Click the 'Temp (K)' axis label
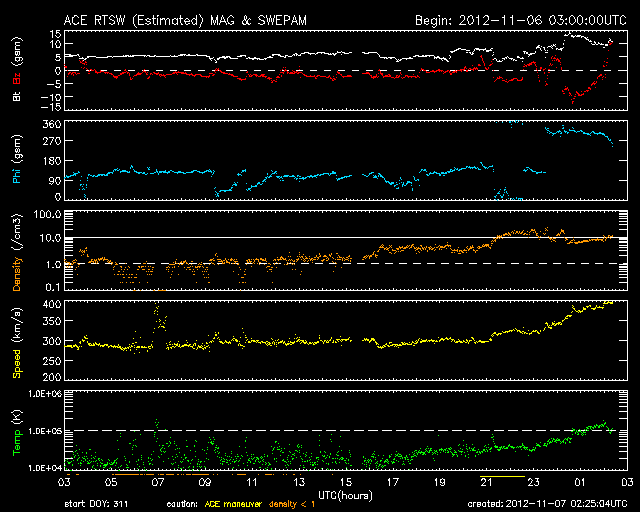640x512 pixels. (17, 433)
